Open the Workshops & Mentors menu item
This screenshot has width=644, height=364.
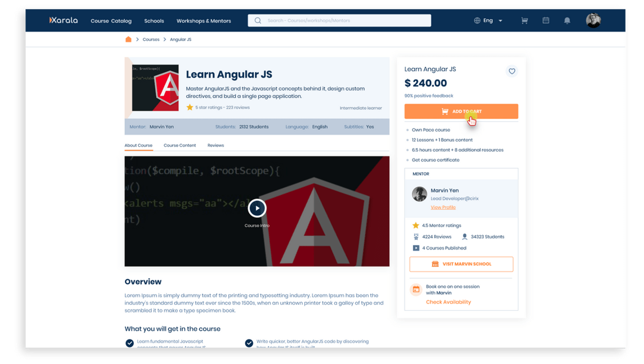pos(204,21)
